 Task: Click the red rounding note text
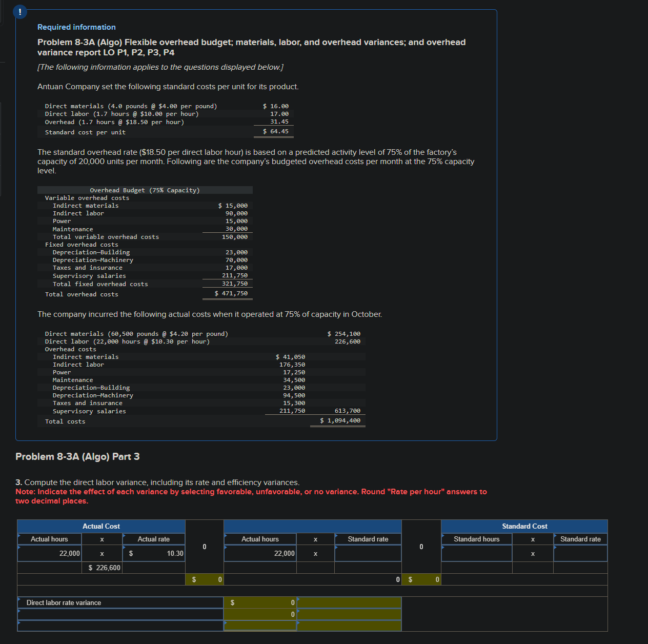251,496
